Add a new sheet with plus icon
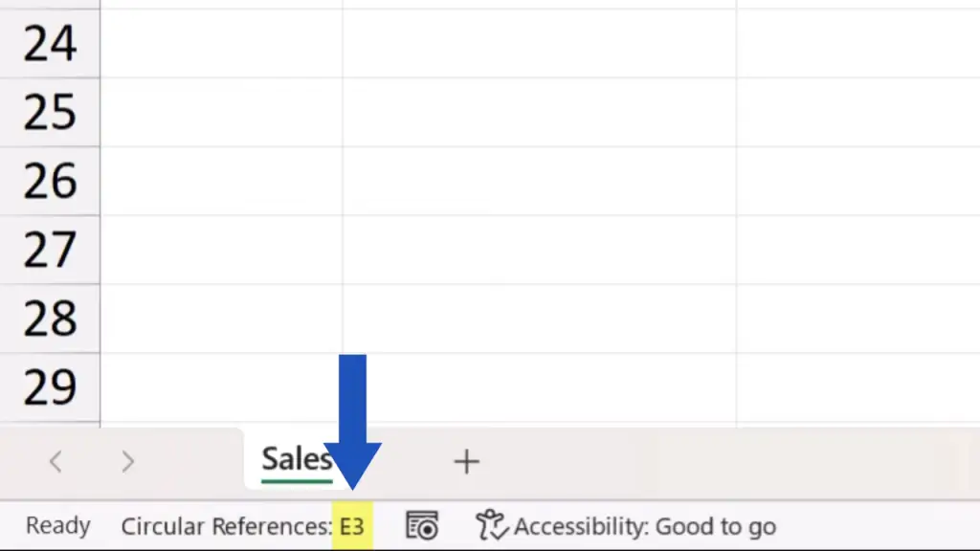Viewport: 980px width, 551px height. (x=466, y=462)
